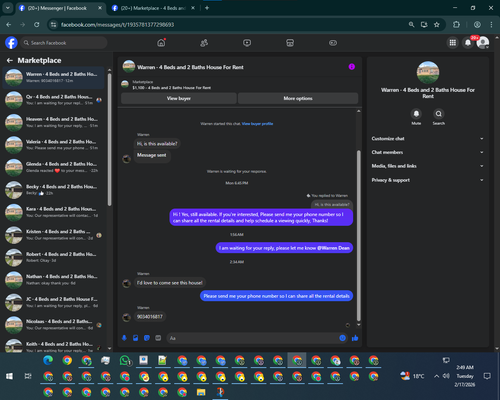This screenshot has width=500, height=400.
Task: Open the Robert conversation in list
Action: tap(53, 257)
